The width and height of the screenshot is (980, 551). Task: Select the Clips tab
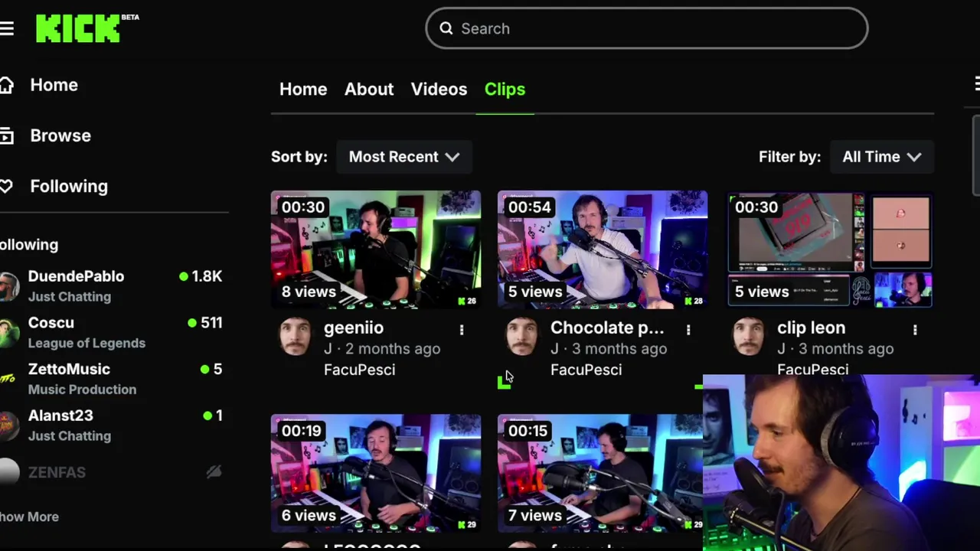point(505,90)
